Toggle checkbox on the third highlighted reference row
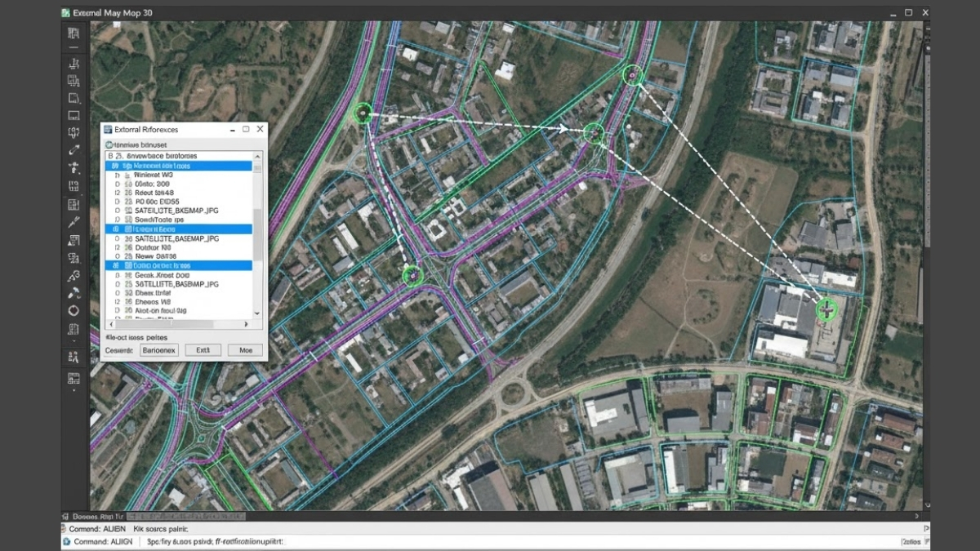Screen dimensions: 980x551 point(115,265)
